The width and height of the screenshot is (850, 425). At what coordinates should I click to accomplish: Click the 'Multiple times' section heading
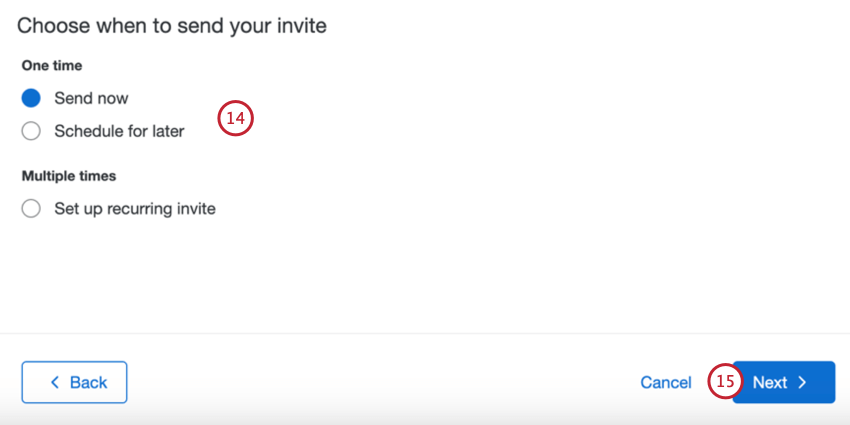[x=69, y=176]
